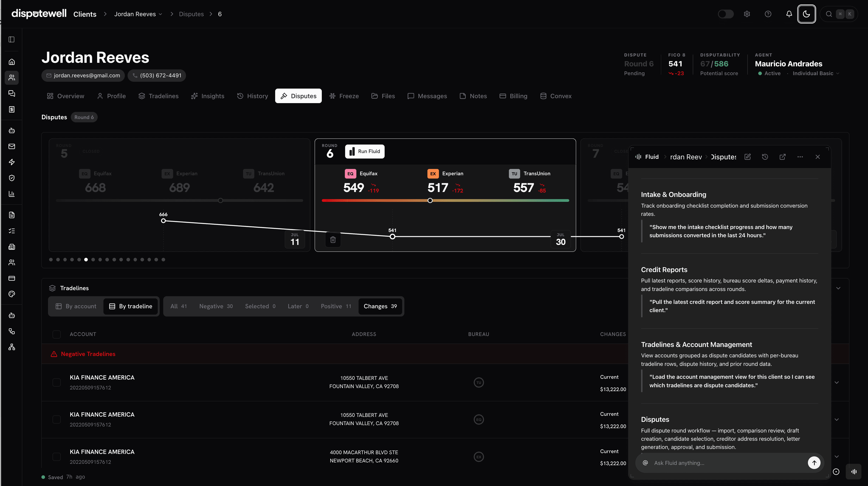The image size is (868, 486).
Task: Check the select-all tradelines checkbox
Action: [57, 334]
